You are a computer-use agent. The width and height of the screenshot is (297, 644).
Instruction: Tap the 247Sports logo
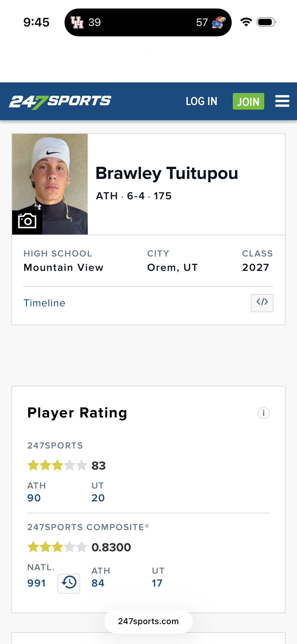60,102
